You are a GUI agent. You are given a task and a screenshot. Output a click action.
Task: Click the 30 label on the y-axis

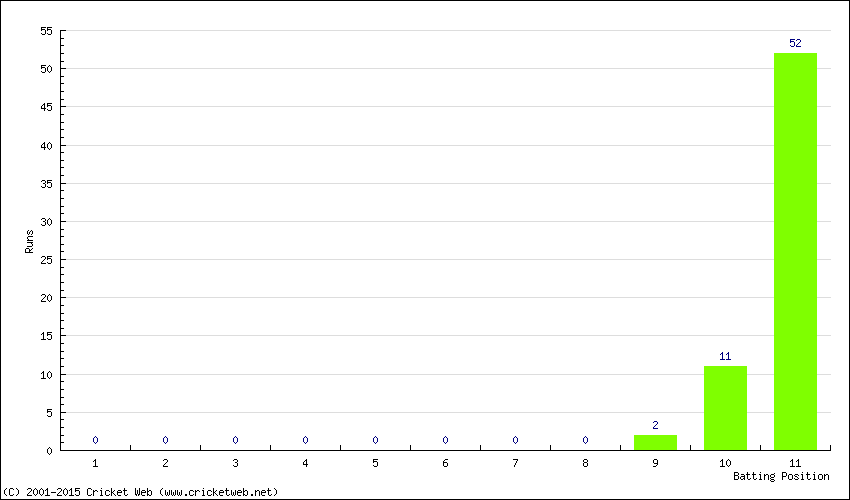point(47,221)
